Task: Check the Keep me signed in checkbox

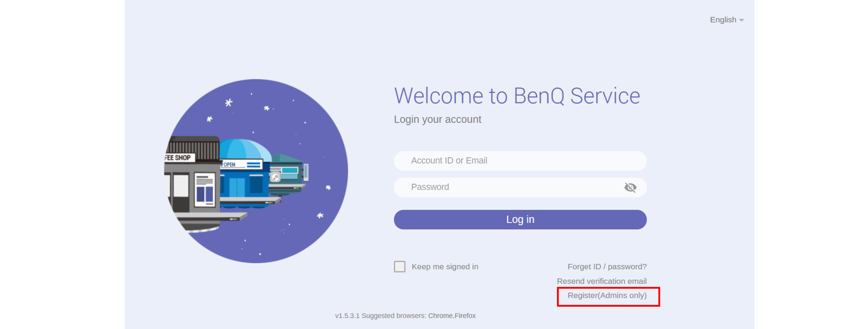Action: [x=399, y=267]
